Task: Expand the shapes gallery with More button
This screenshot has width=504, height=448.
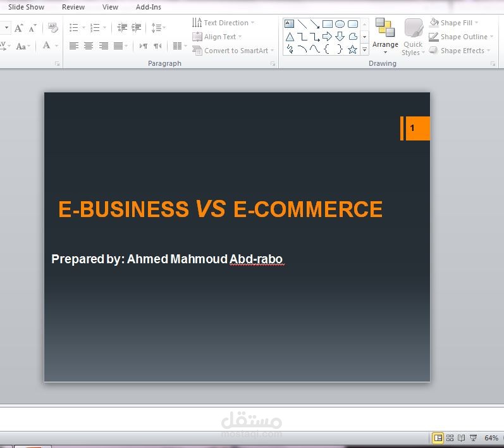Action: [364, 49]
